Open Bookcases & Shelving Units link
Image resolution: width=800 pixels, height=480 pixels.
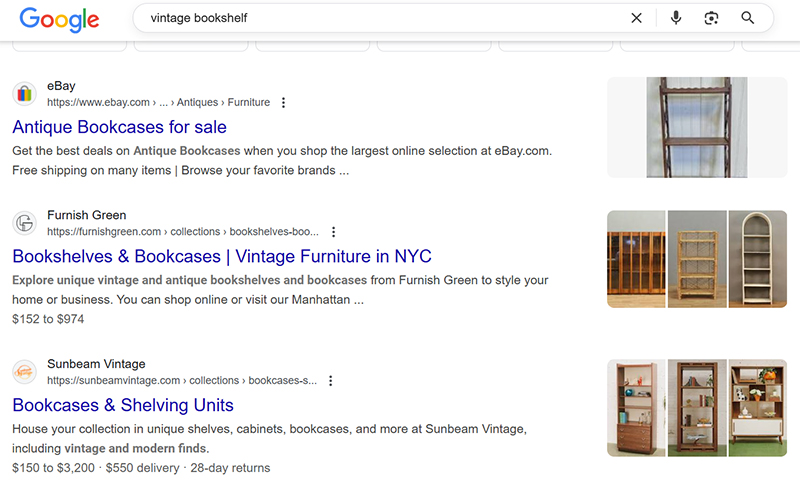click(x=123, y=405)
